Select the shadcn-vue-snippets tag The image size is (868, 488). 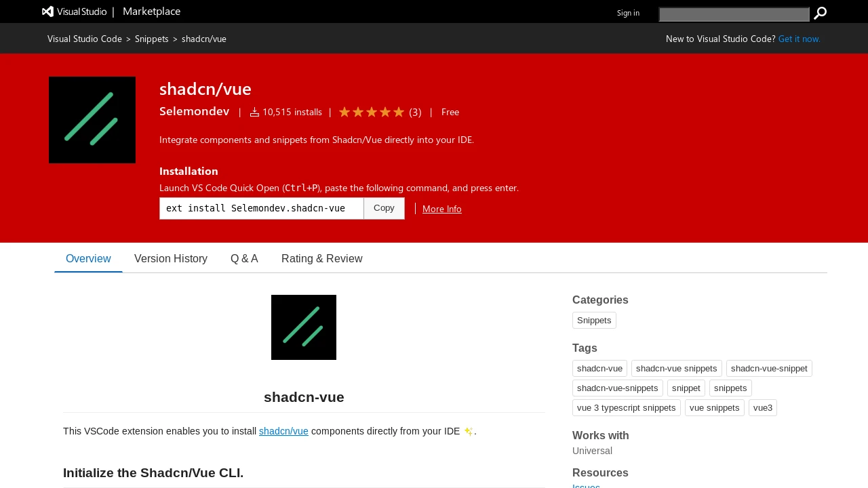618,388
